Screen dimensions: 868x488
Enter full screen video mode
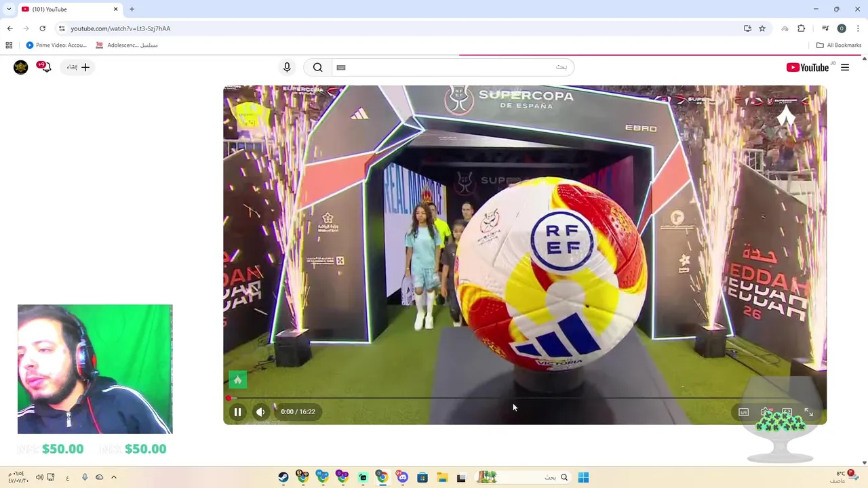click(x=808, y=412)
